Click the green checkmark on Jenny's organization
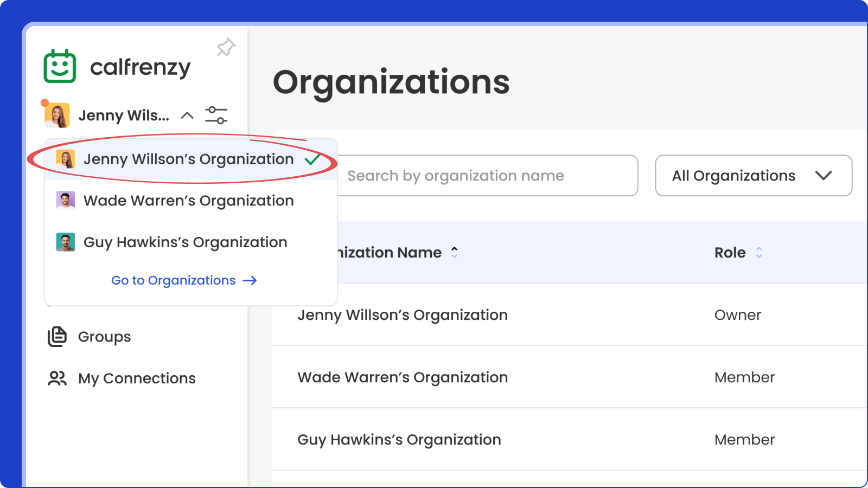Screen dimensions: 868x488 (x=312, y=159)
